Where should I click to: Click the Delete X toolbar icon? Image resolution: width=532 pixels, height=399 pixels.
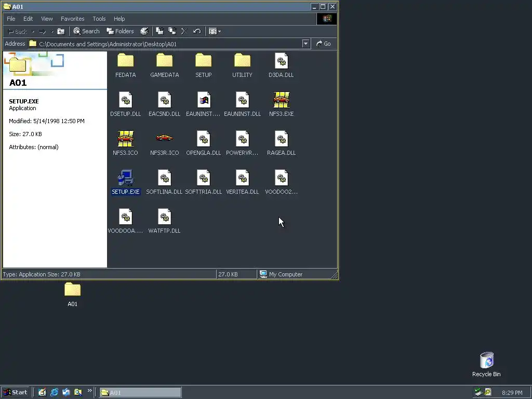[184, 32]
